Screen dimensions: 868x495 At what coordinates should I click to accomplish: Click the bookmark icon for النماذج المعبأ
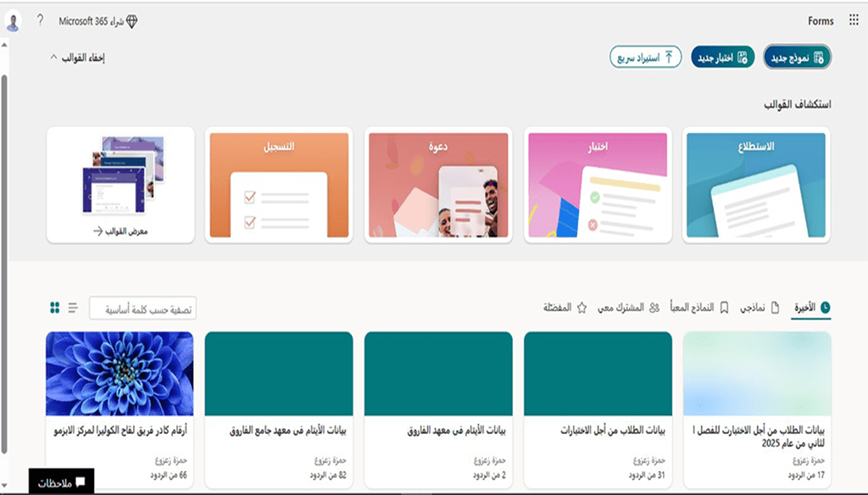(724, 308)
